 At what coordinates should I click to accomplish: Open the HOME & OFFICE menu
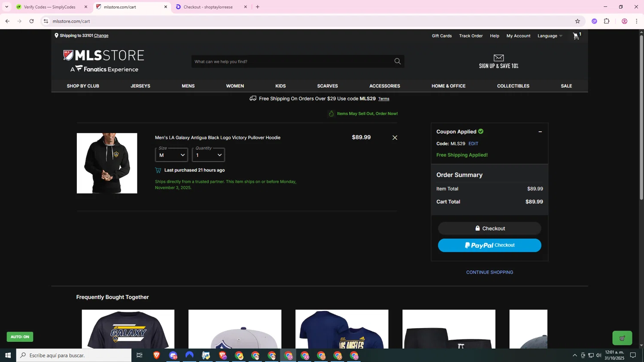tap(449, 86)
